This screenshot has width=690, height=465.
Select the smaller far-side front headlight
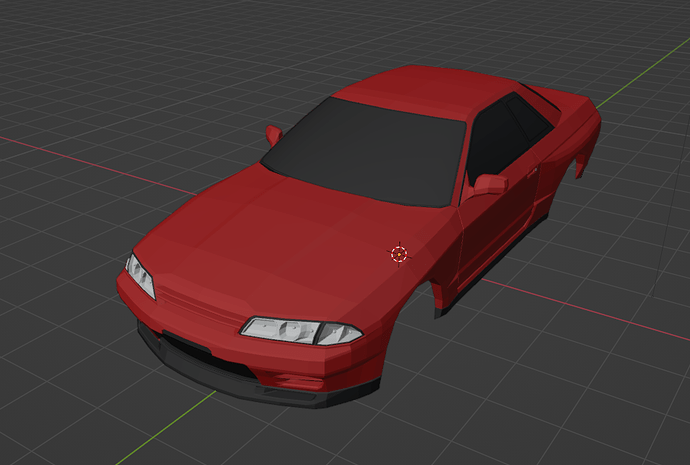click(x=140, y=275)
